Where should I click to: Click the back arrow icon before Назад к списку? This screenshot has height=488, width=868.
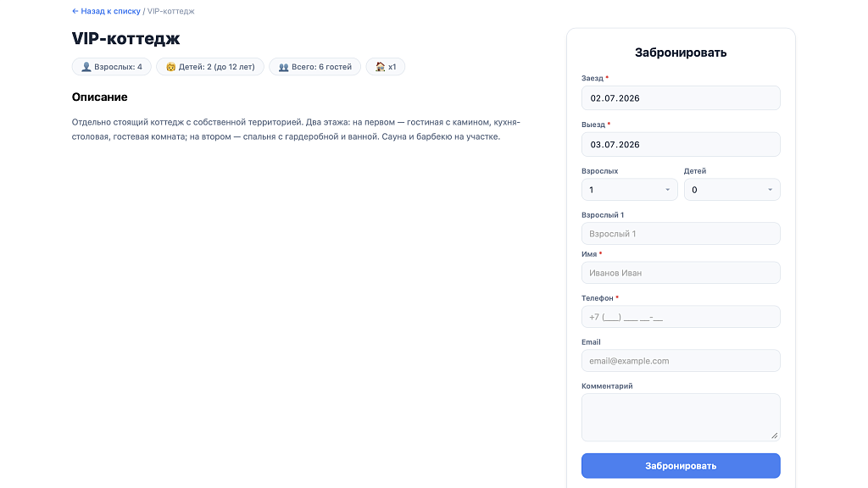75,11
